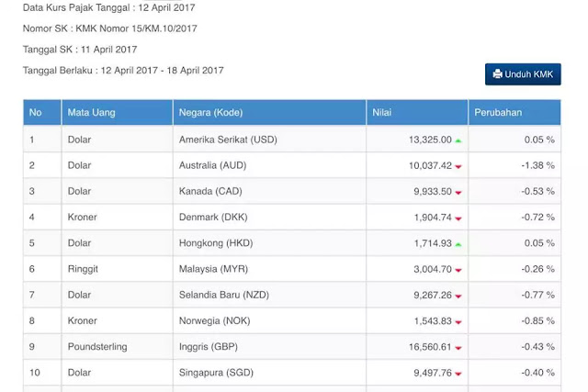Select the Kanada (CAD) cell
The width and height of the screenshot is (588, 392).
(269, 191)
